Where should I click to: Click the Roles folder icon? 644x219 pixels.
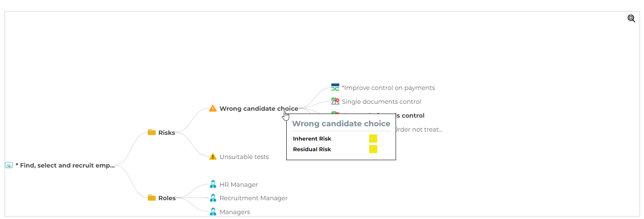click(152, 198)
